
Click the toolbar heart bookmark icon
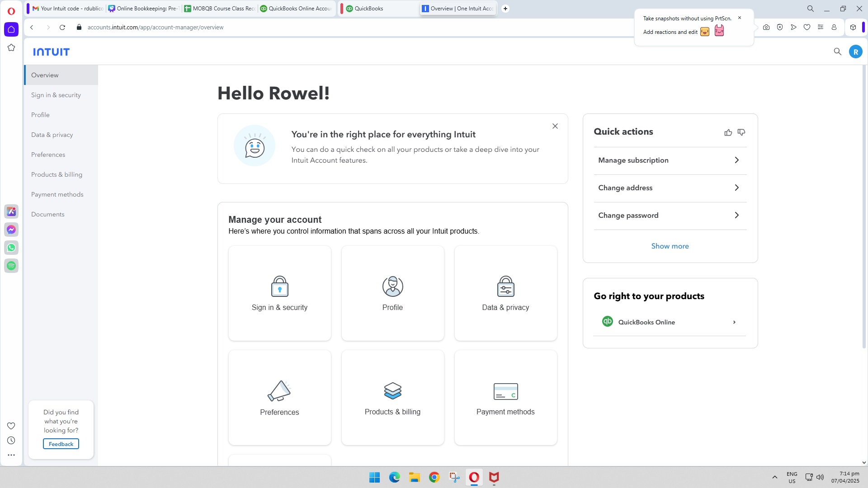click(x=807, y=27)
